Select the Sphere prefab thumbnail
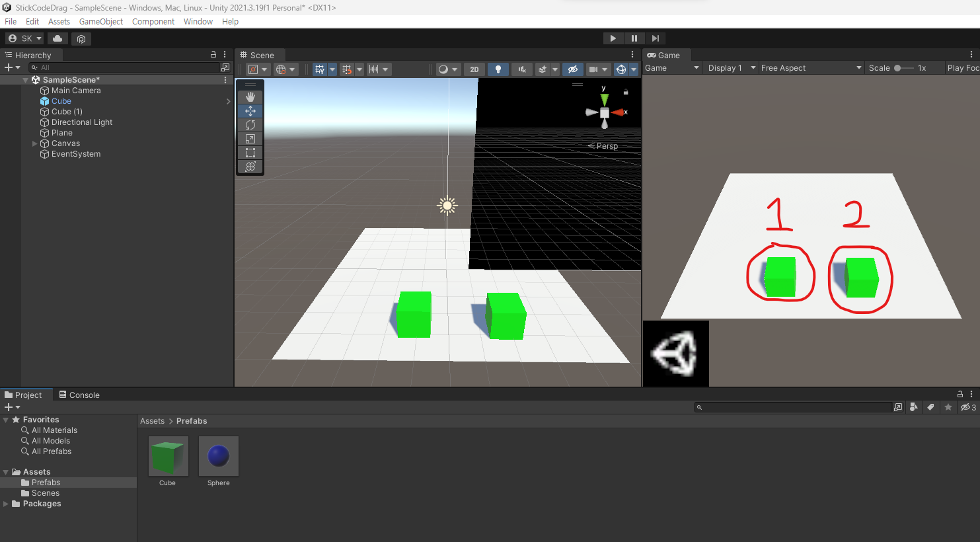 coord(219,456)
